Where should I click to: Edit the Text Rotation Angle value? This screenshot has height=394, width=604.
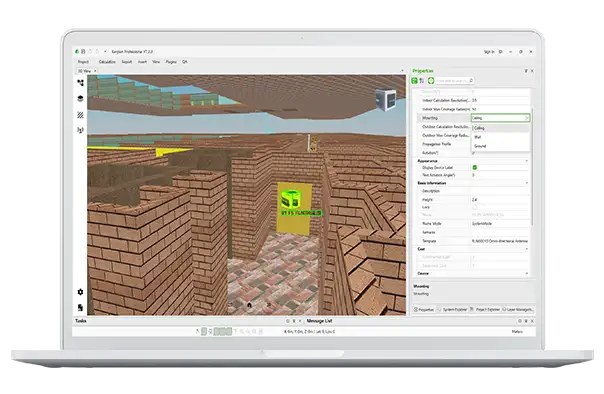(500, 175)
